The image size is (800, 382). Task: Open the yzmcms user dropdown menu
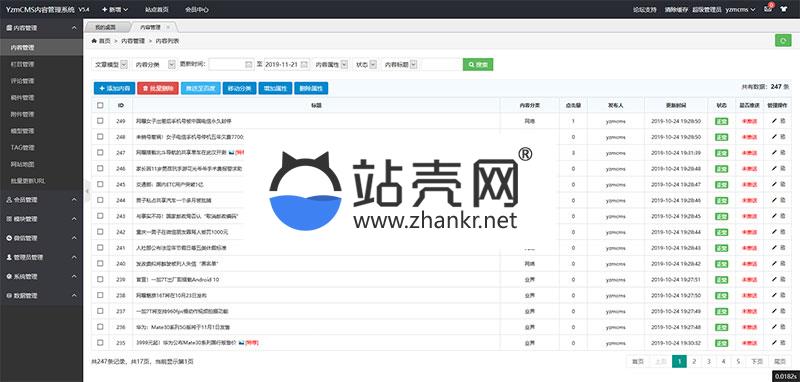(x=740, y=9)
